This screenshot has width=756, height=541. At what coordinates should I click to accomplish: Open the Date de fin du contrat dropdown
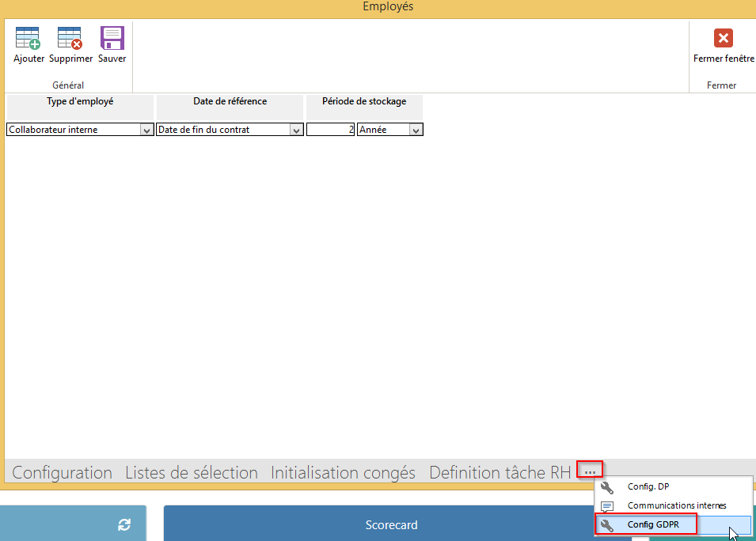[296, 130]
